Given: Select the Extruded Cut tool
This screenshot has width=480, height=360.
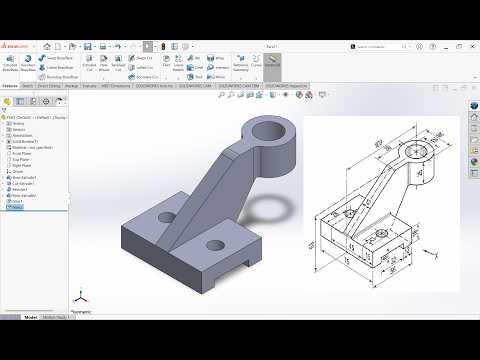Looking at the screenshot, I should (89, 63).
